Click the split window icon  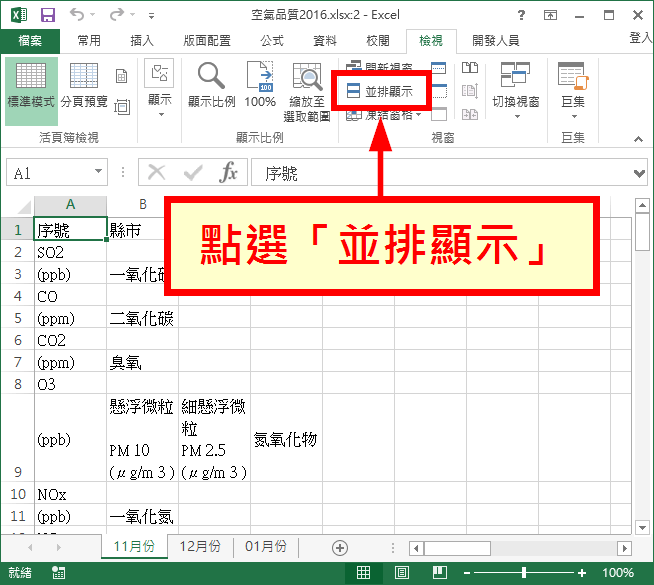[x=438, y=67]
